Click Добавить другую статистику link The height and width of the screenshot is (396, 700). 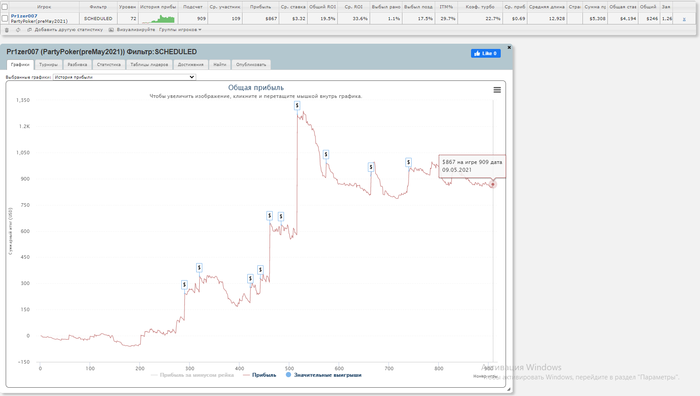point(65,30)
